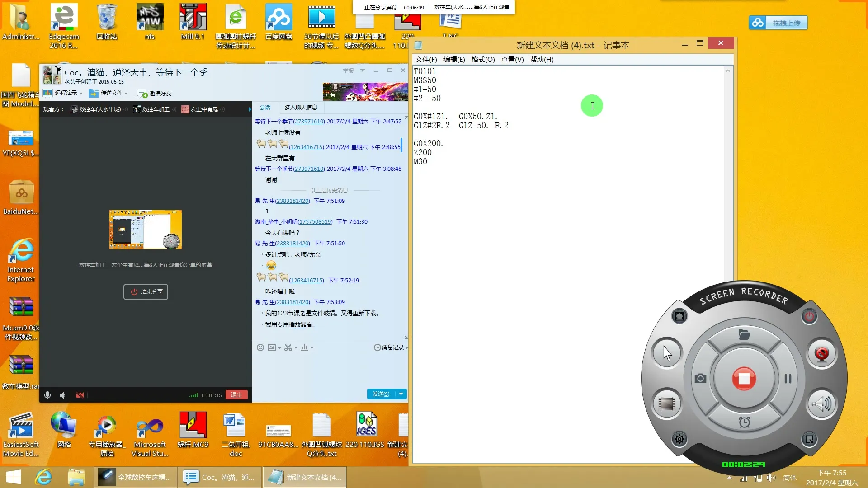Viewport: 868px width, 488px height.
Task: Pause the Screen Recorder
Action: tap(788, 379)
